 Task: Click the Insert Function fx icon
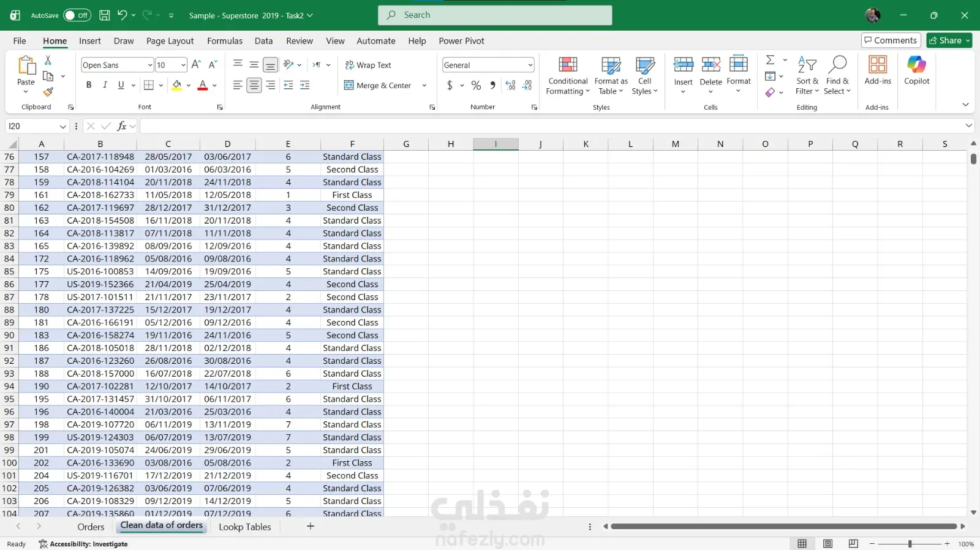pyautogui.click(x=122, y=126)
